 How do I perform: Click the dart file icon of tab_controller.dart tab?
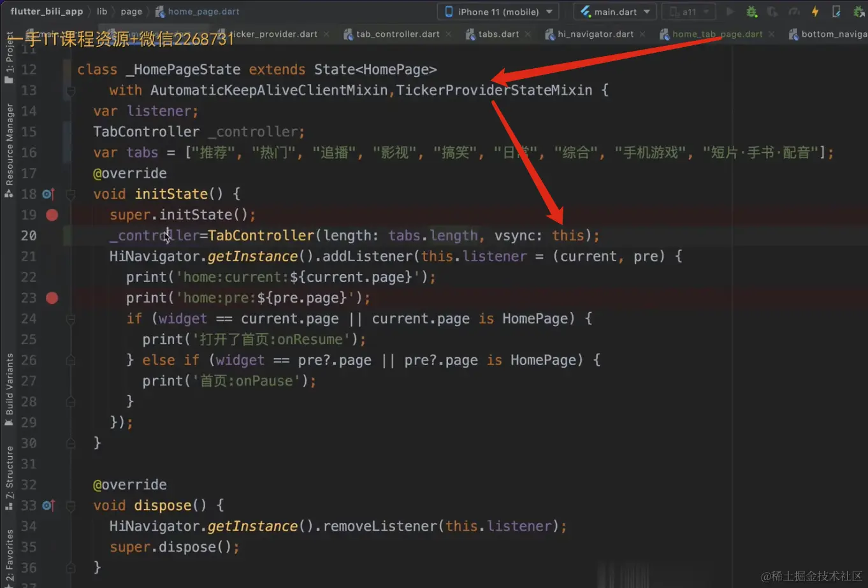click(348, 34)
